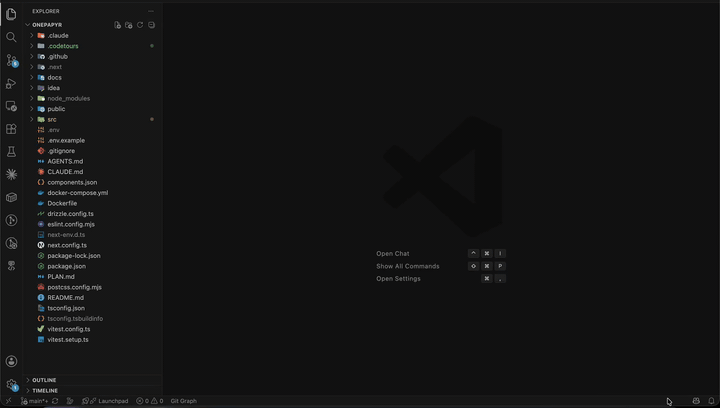Open the next.config.ts file
The image size is (720, 408).
pos(92,245)
